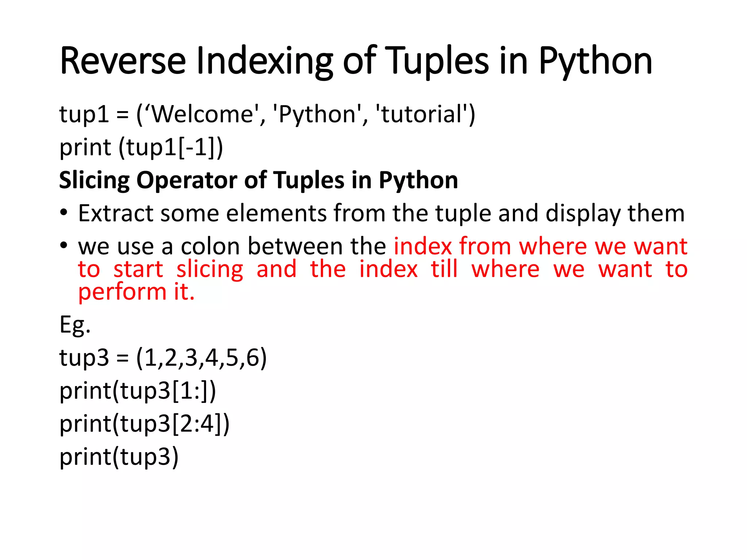Click the black text 'we use a colon between the'
Screen dimensions: 747x560
pyautogui.click(x=232, y=246)
